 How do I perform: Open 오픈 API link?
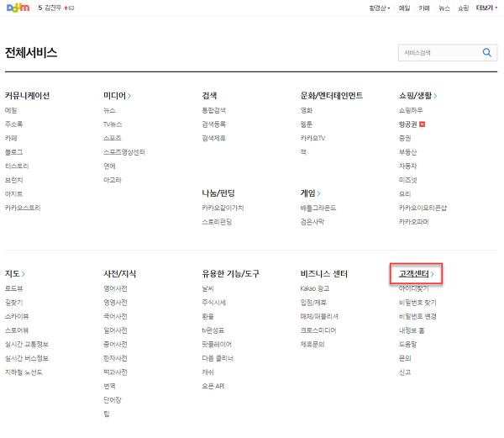[213, 386]
